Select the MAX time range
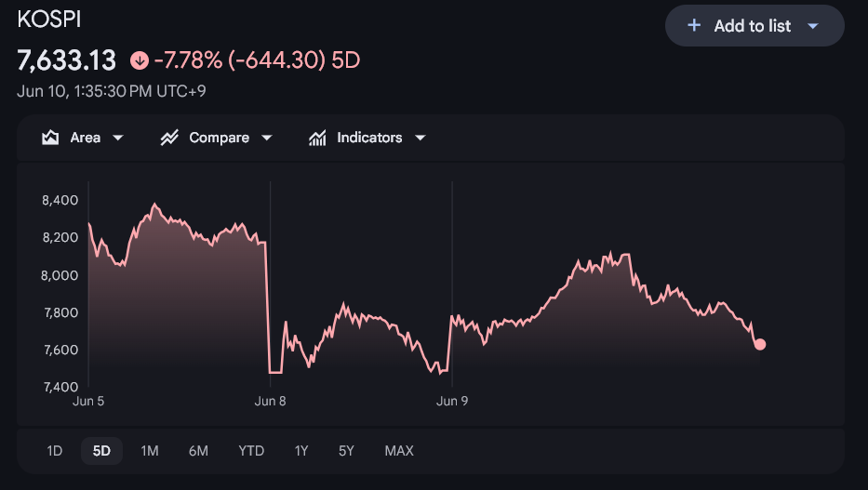868x490 pixels. click(x=399, y=451)
